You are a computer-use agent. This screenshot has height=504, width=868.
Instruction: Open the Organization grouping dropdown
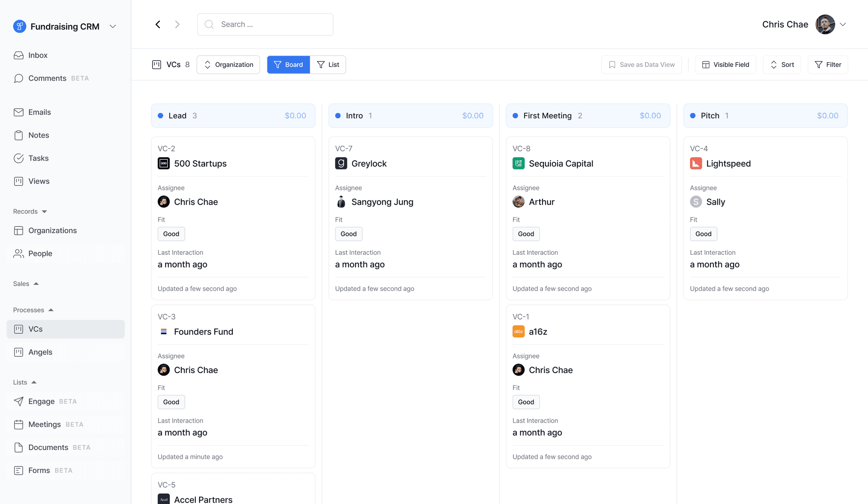tap(228, 64)
